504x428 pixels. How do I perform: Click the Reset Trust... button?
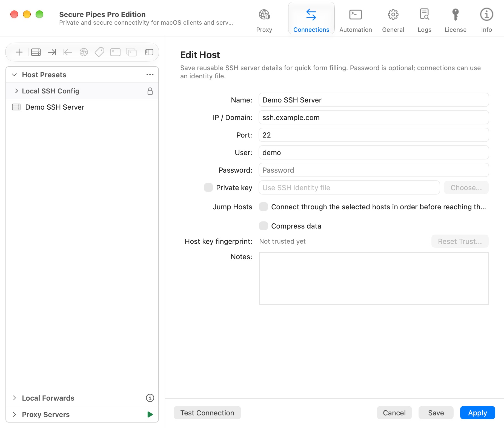point(460,241)
